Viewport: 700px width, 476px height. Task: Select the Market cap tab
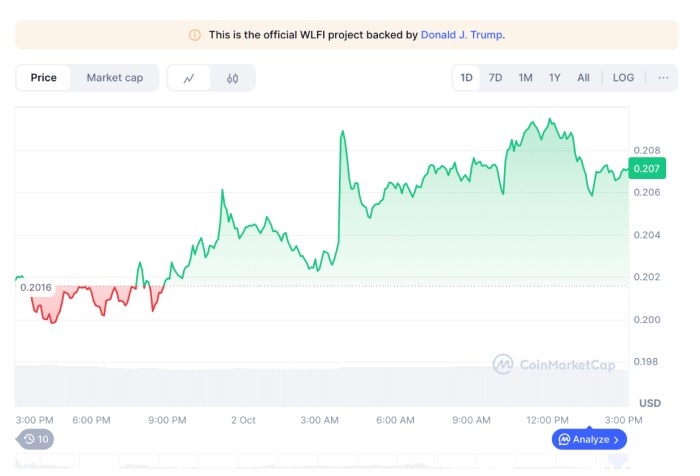[x=114, y=78]
